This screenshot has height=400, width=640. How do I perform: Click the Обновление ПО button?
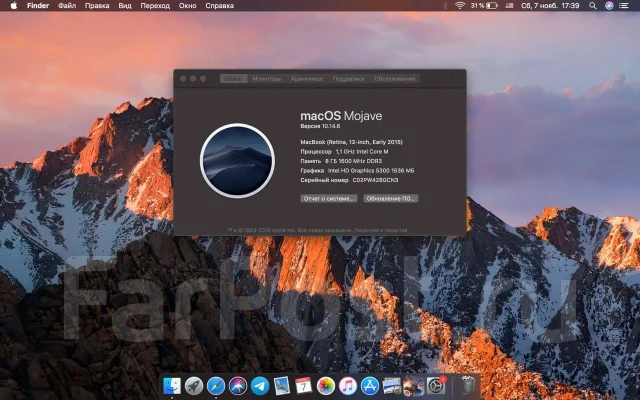pos(391,198)
